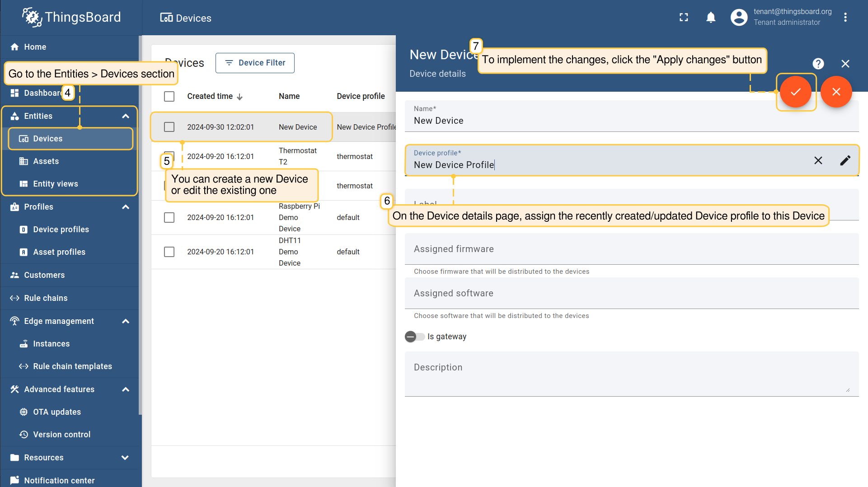Click the pencil icon to edit device profile
Screen dimensions: 868x487
(845, 160)
